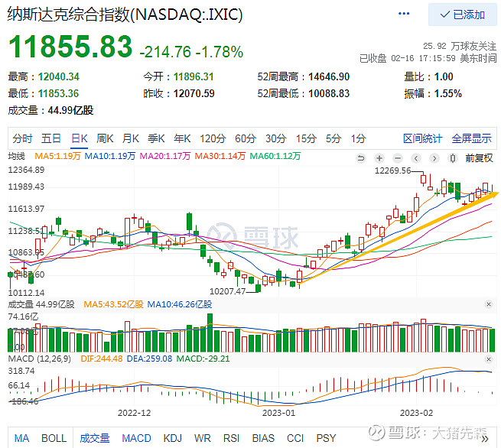Close the MACD indicator panel
Viewport: 501px width, 448px height.
tap(489, 359)
